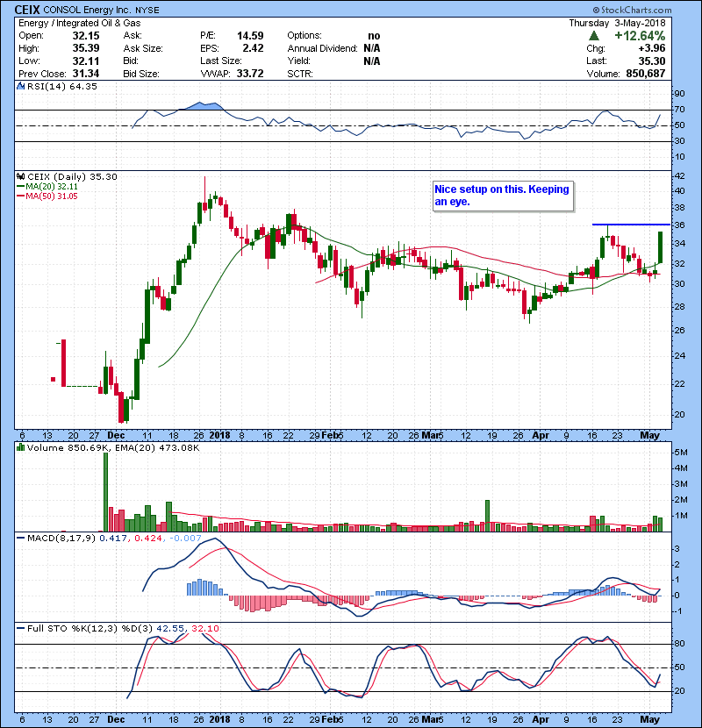Select the Open value 32.15
Viewport: 702px width, 728px height.
coord(86,36)
